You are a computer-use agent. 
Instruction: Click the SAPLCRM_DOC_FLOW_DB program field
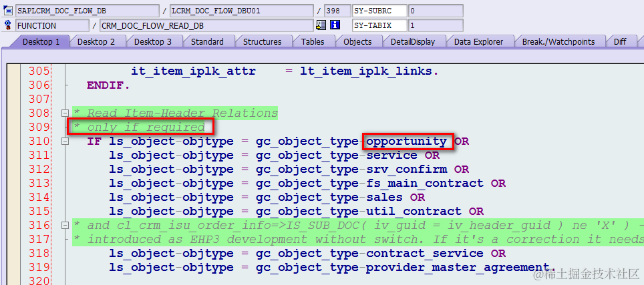pos(87,11)
